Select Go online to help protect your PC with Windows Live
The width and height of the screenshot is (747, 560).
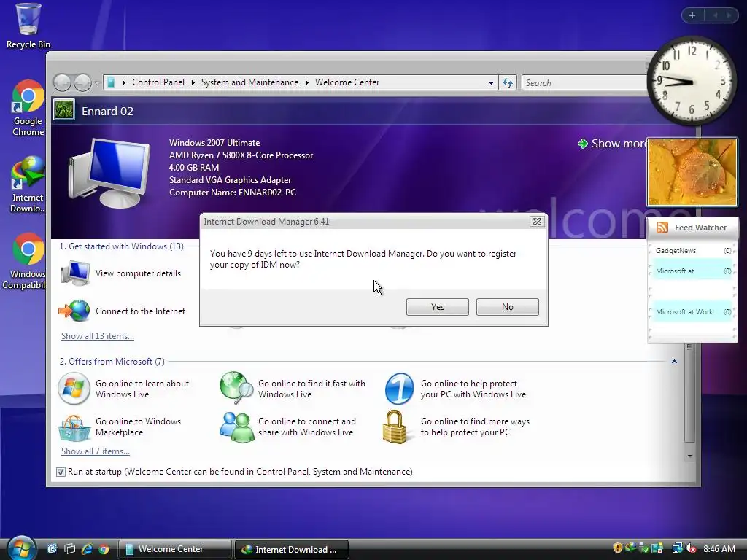[x=456, y=389]
